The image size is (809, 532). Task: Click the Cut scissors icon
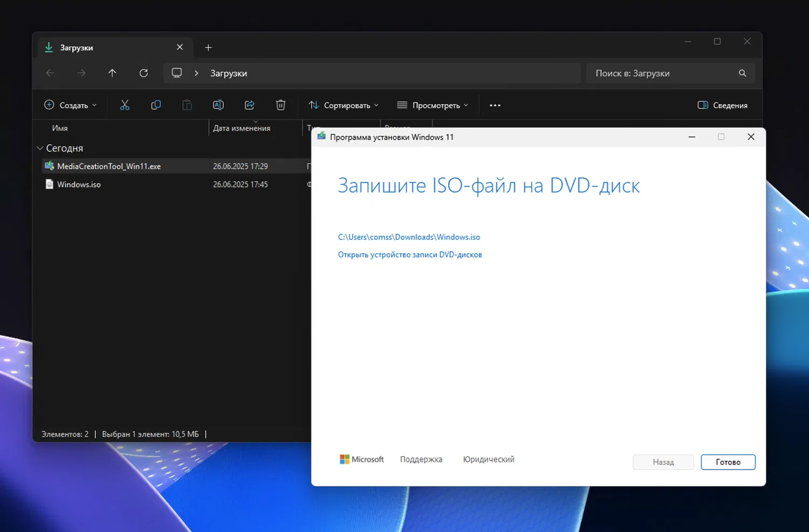(125, 105)
